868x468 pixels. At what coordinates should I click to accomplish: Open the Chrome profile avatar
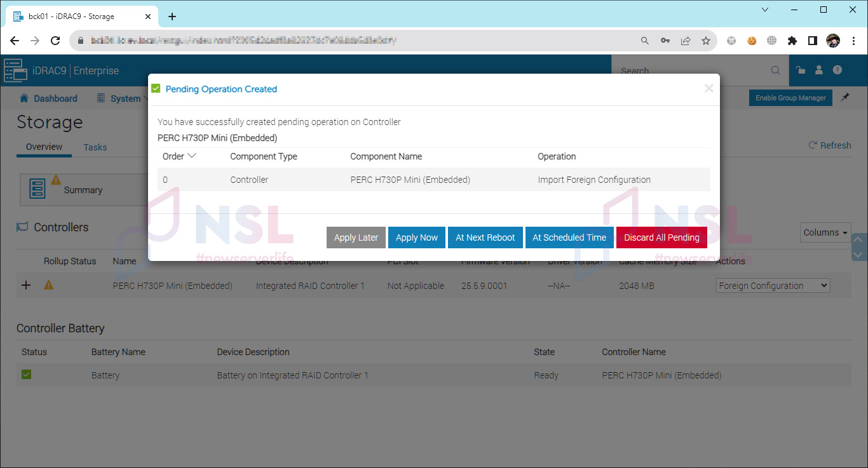pyautogui.click(x=832, y=41)
